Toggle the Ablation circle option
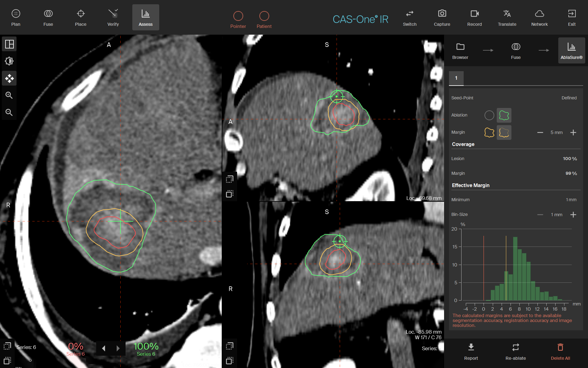588x368 pixels. coord(489,115)
